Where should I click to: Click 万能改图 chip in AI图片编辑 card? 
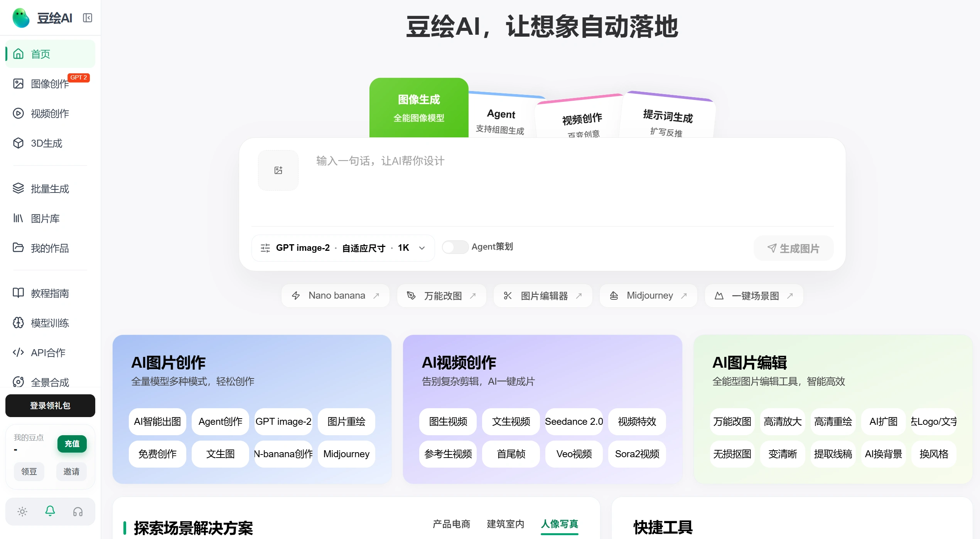tap(732, 421)
